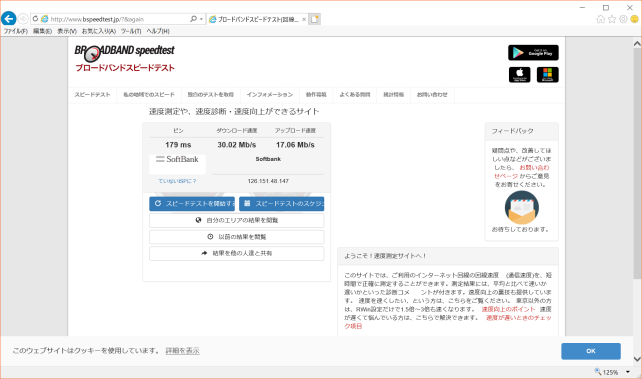Image resolution: width=642 pixels, height=379 pixels.
Task: Reload the page with the refresh icon
Action: point(36,19)
